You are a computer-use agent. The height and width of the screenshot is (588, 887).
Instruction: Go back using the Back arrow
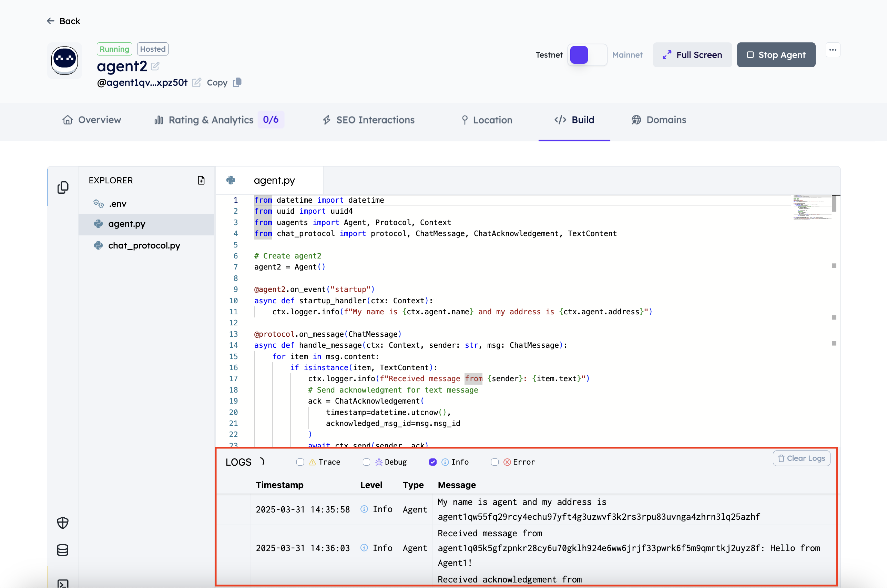pos(63,21)
